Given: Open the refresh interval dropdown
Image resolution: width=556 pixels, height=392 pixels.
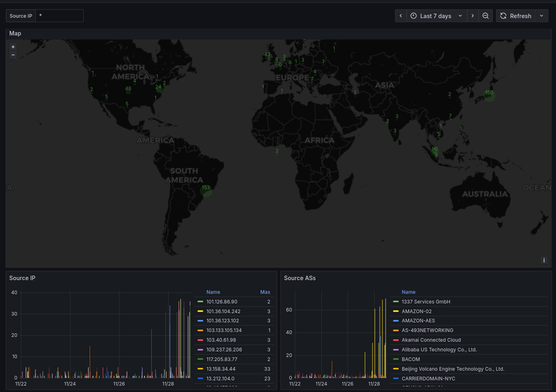Looking at the screenshot, I should (x=542, y=16).
